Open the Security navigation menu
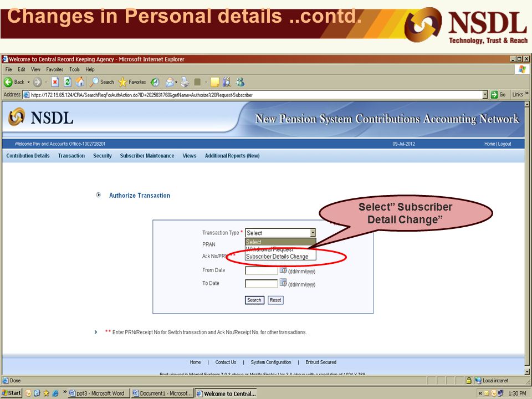This screenshot has height=399, width=532. pos(102,156)
